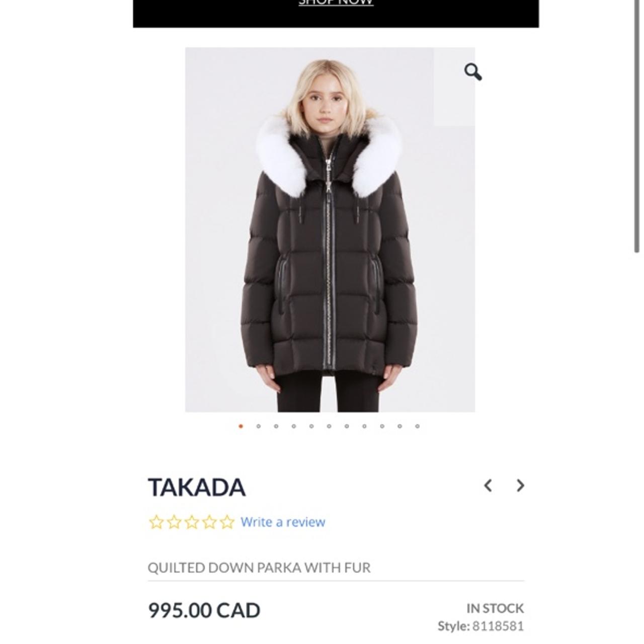Click the magnifier zoom icon on product image
The height and width of the screenshot is (644, 644).
tap(472, 72)
